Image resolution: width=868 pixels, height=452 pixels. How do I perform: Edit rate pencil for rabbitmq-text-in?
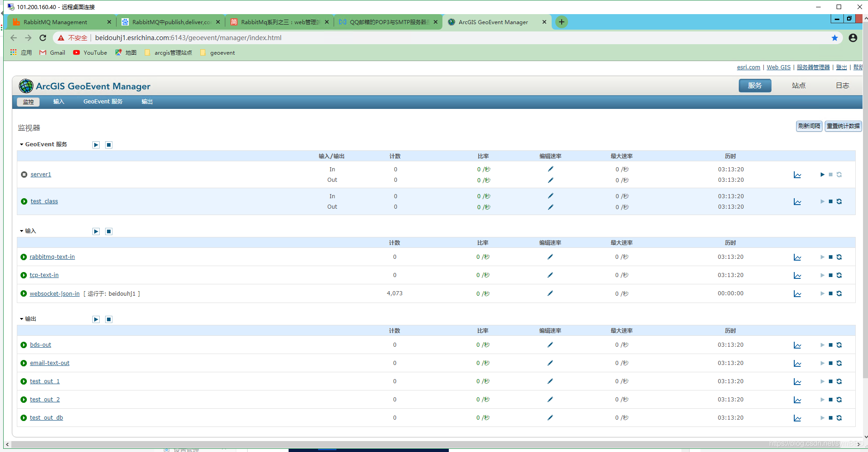click(550, 257)
